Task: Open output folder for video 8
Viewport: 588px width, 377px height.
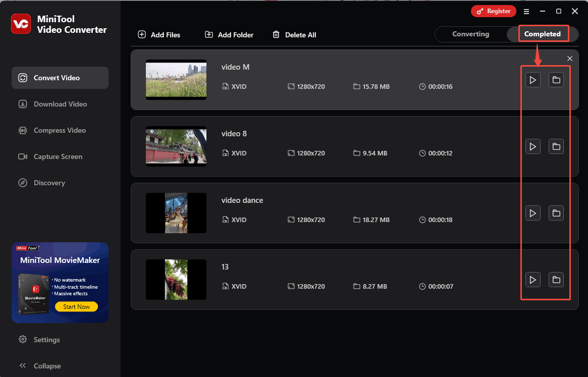Action: [x=556, y=146]
